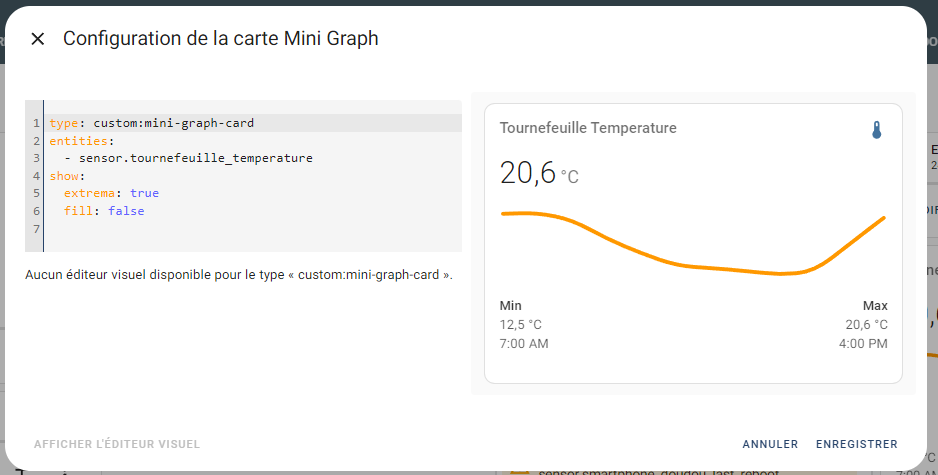Click the 20,6 °C current temperature value
This screenshot has width=938, height=475.
[539, 173]
